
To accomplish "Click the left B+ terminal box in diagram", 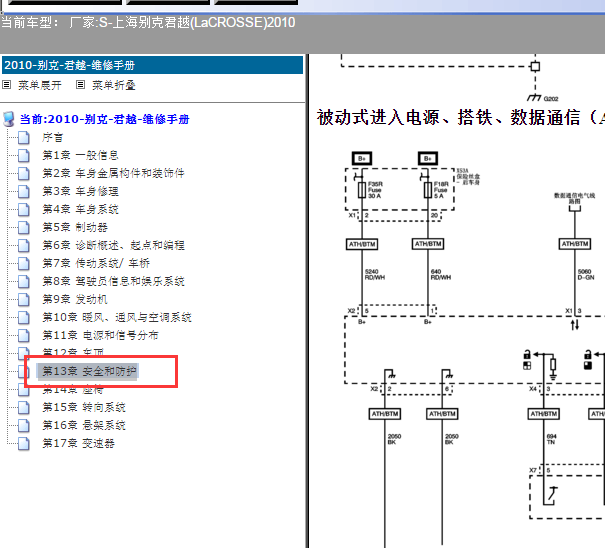I will point(362,158).
